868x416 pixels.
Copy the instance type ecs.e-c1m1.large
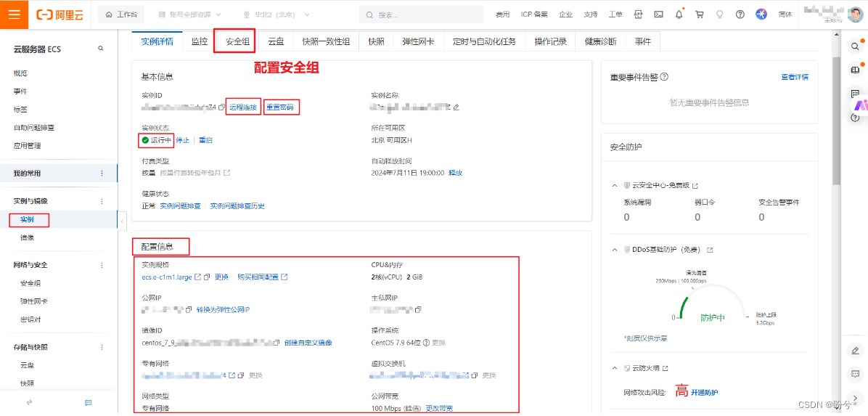[x=207, y=277]
